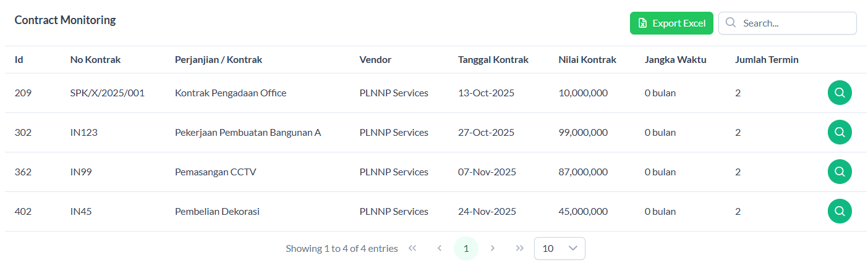Go to first page of entries
868x271 pixels.
coord(412,248)
